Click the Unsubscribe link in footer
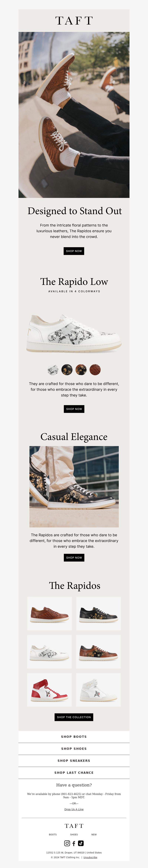Image resolution: width=148 pixels, height=868 pixels. (90, 857)
